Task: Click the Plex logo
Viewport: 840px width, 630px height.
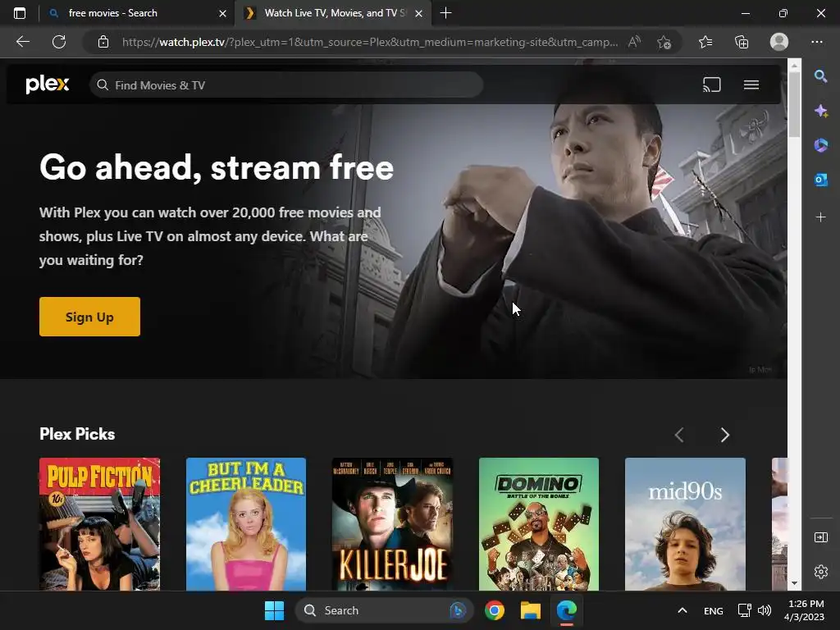Action: [x=47, y=84]
